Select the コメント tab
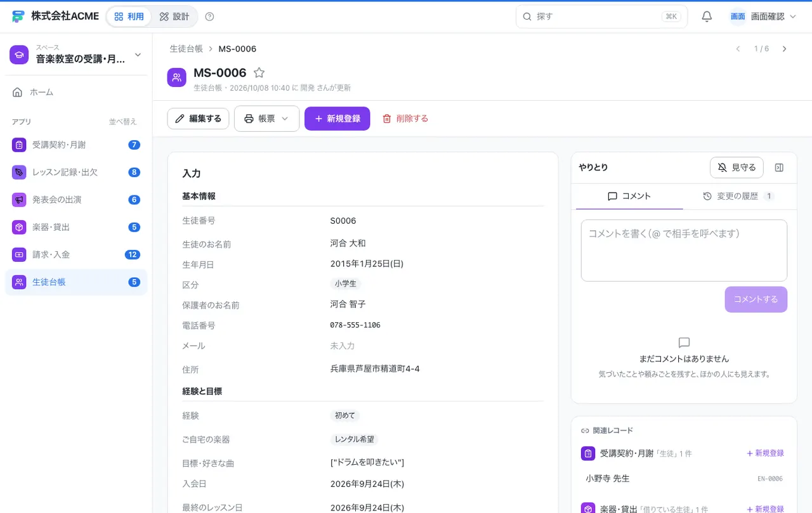 629,196
